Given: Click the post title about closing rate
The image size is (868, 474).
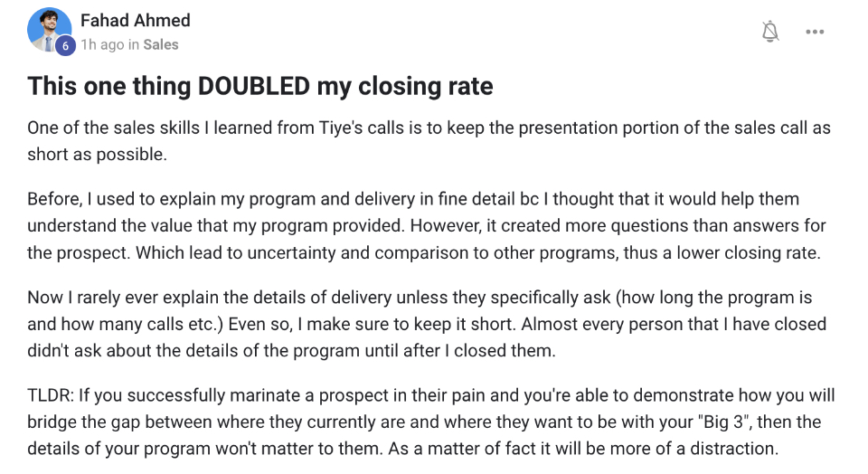Looking at the screenshot, I should point(260,86).
